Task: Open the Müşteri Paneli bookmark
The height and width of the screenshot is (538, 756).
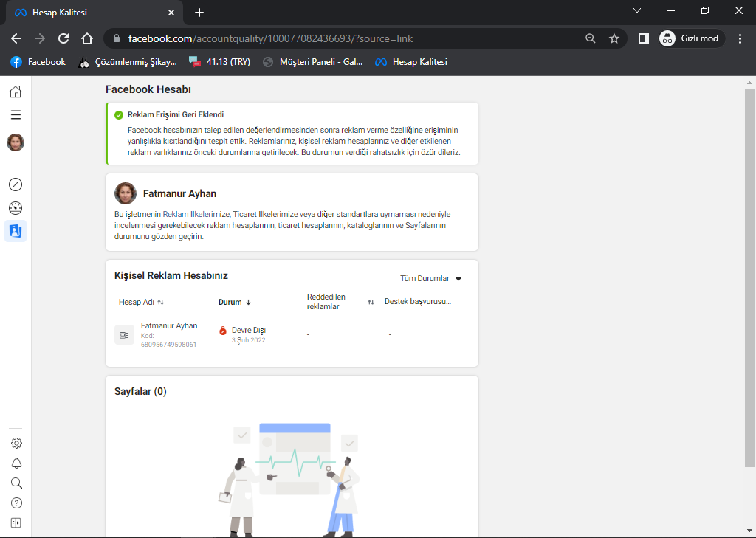Action: (312, 62)
